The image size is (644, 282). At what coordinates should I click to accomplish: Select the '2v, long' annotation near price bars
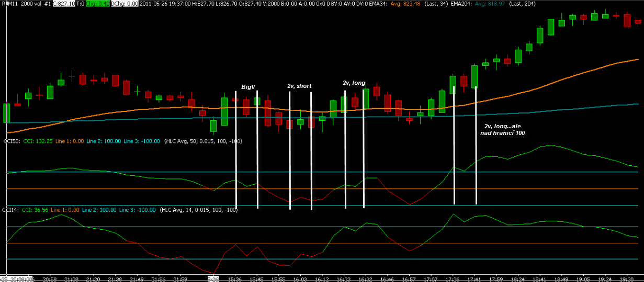coord(354,83)
